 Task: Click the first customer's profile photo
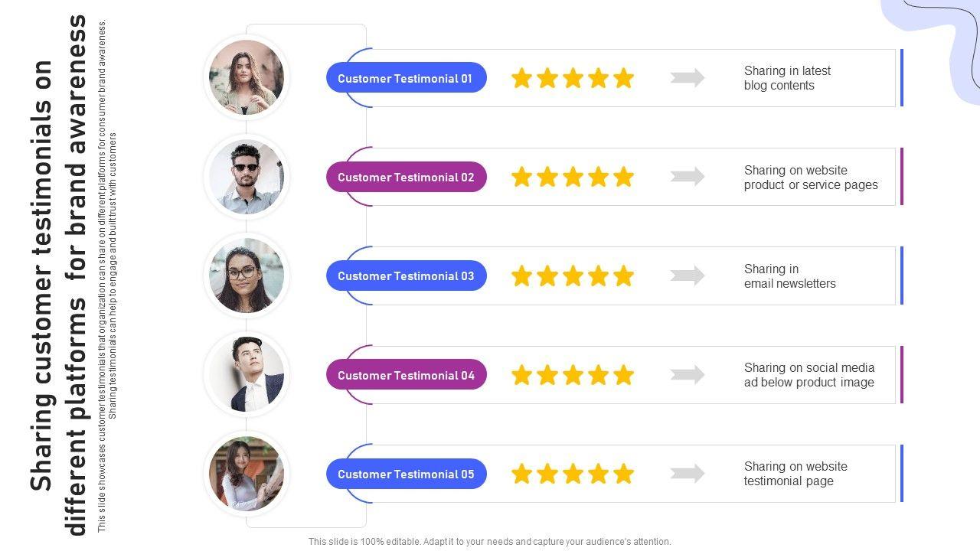[x=247, y=77]
